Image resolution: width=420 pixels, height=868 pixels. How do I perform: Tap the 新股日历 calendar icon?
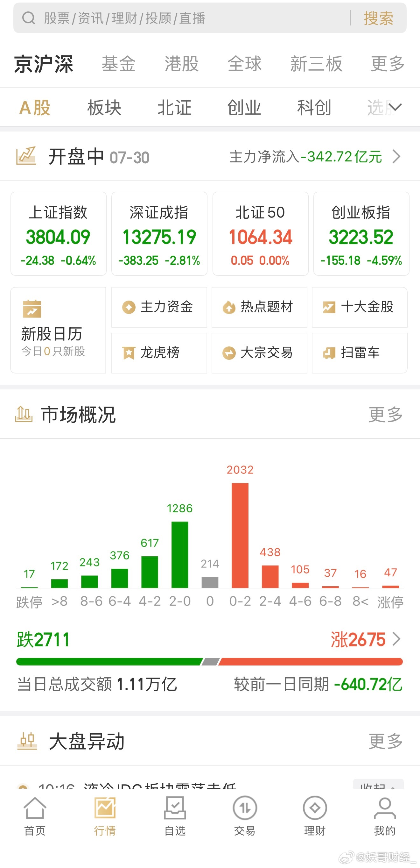[x=32, y=309]
